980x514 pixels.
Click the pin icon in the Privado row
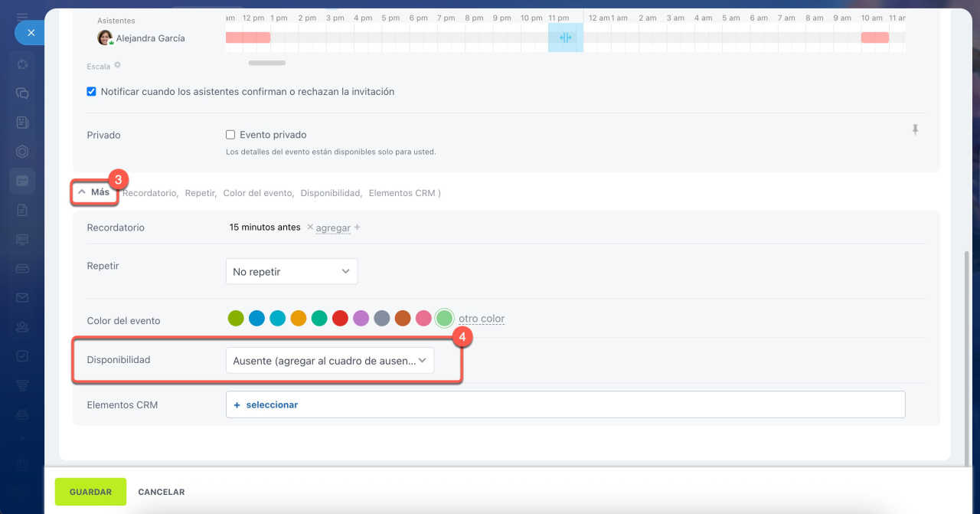[915, 130]
